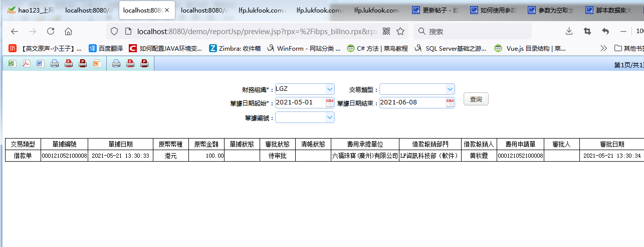Open the 如何配置JAVA环境变 bookmark
644x247 pixels.
click(165, 49)
